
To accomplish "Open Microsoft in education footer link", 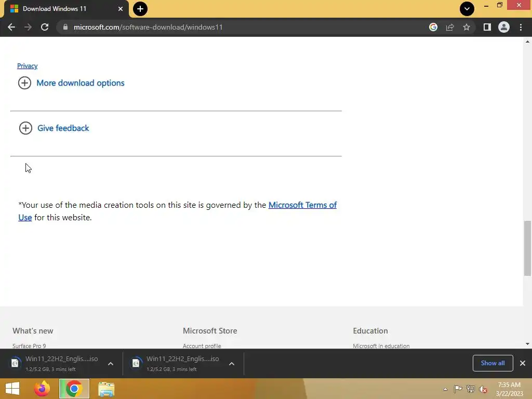I will click(381, 345).
